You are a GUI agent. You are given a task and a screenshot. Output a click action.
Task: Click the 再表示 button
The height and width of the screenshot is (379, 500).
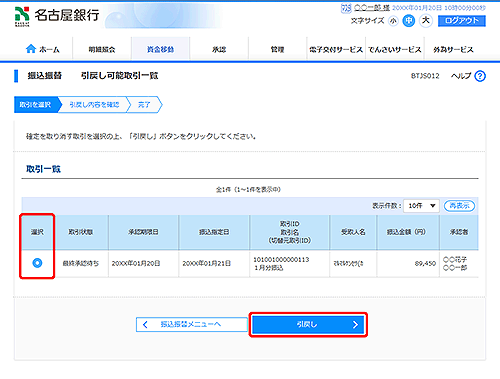click(x=459, y=206)
